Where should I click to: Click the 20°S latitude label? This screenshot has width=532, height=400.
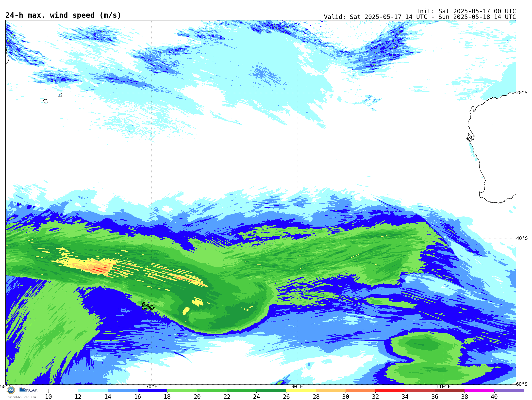522,93
